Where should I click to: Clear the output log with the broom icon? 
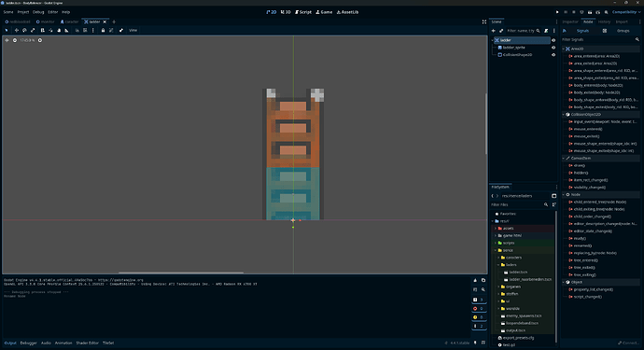[x=475, y=281]
